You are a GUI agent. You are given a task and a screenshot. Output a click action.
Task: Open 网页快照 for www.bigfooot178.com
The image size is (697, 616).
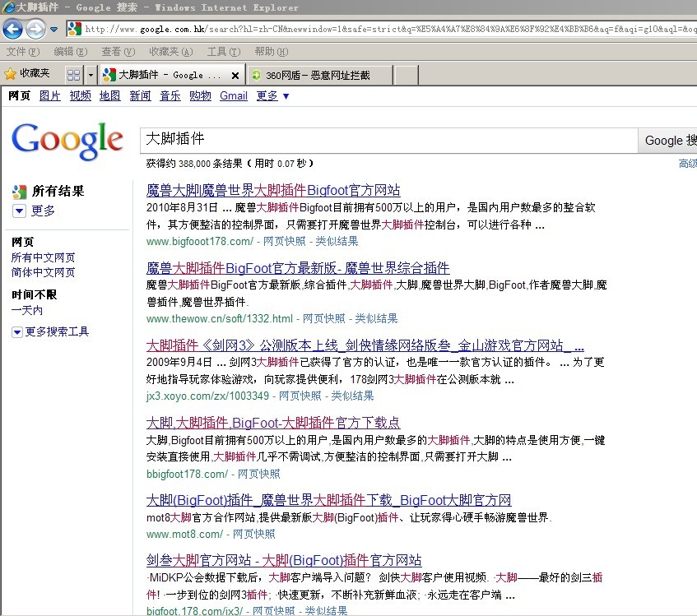tap(285, 241)
